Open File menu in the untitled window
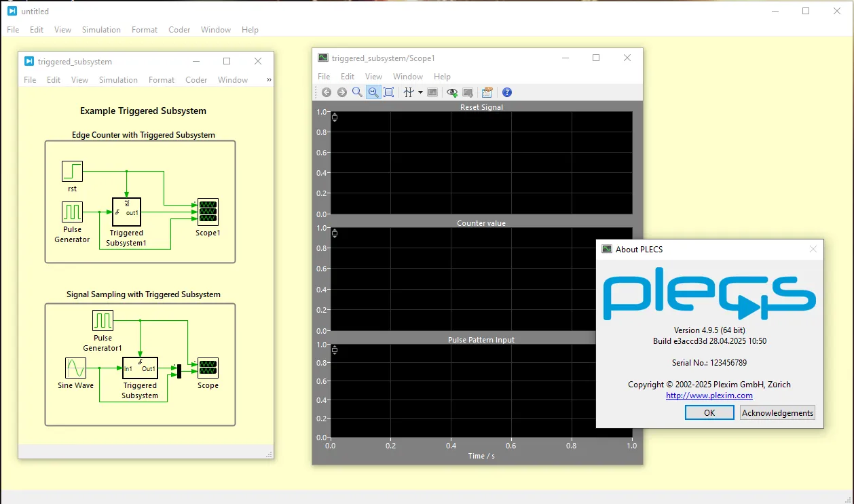854x504 pixels. (x=13, y=30)
